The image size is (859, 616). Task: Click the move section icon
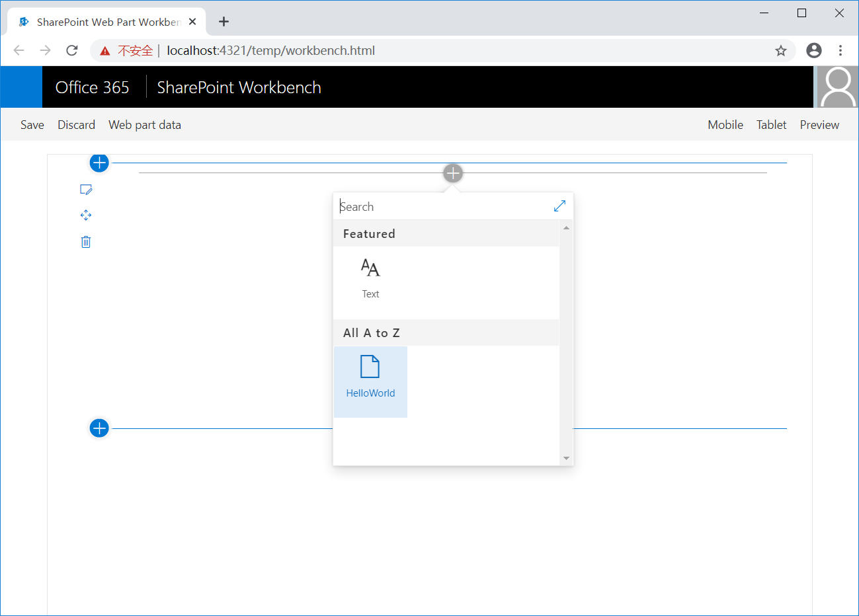coord(86,215)
